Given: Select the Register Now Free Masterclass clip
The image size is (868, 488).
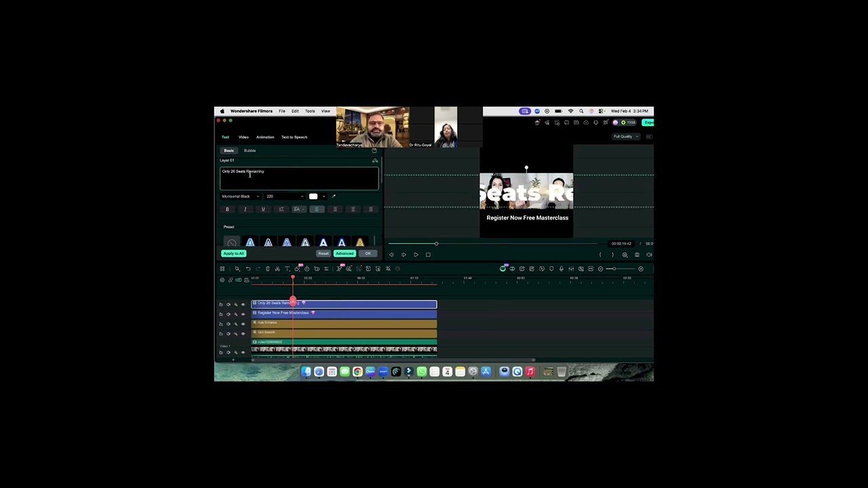Looking at the screenshot, I should point(344,313).
